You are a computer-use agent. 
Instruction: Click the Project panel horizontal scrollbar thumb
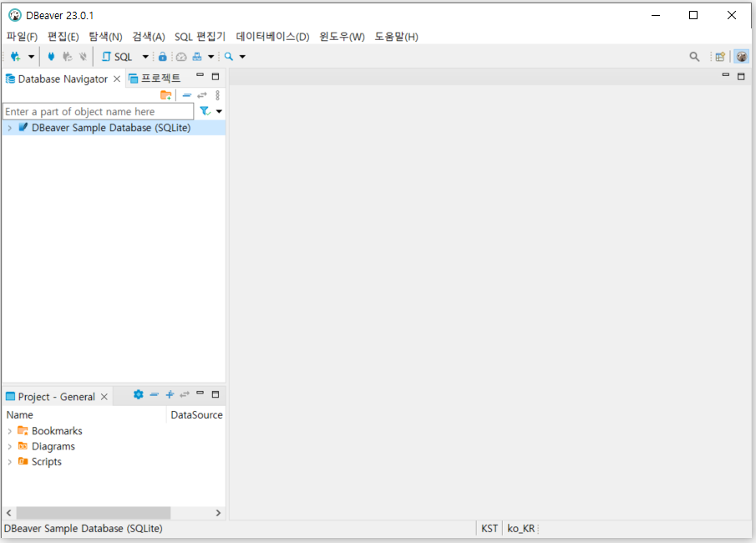pos(94,513)
